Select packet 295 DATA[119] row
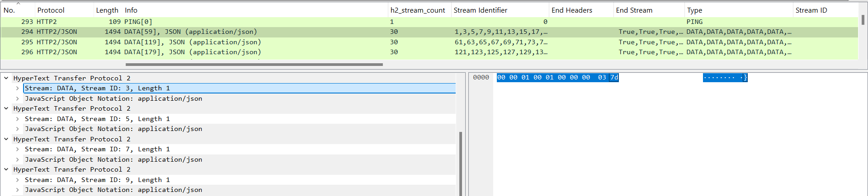The image size is (868, 196). (181, 42)
